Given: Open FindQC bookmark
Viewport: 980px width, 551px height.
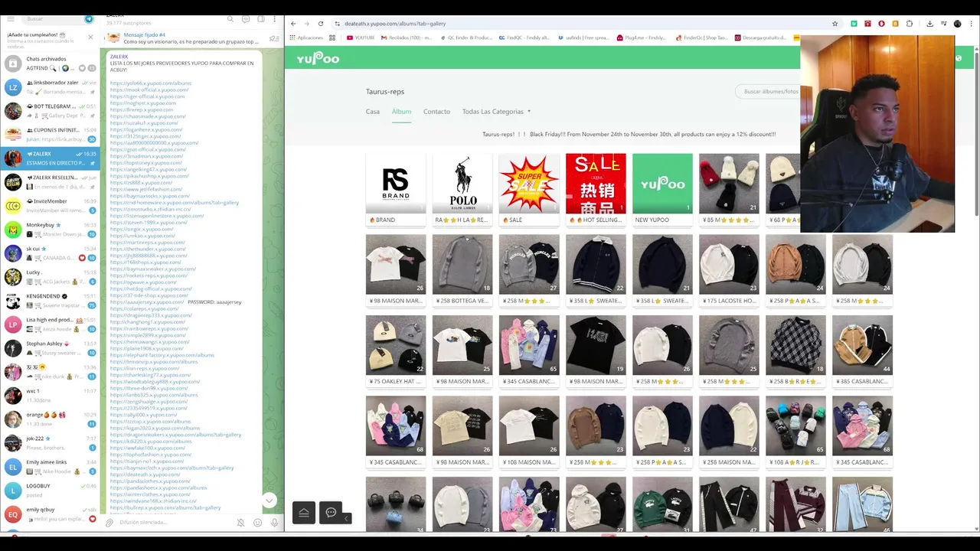Looking at the screenshot, I should [x=524, y=37].
